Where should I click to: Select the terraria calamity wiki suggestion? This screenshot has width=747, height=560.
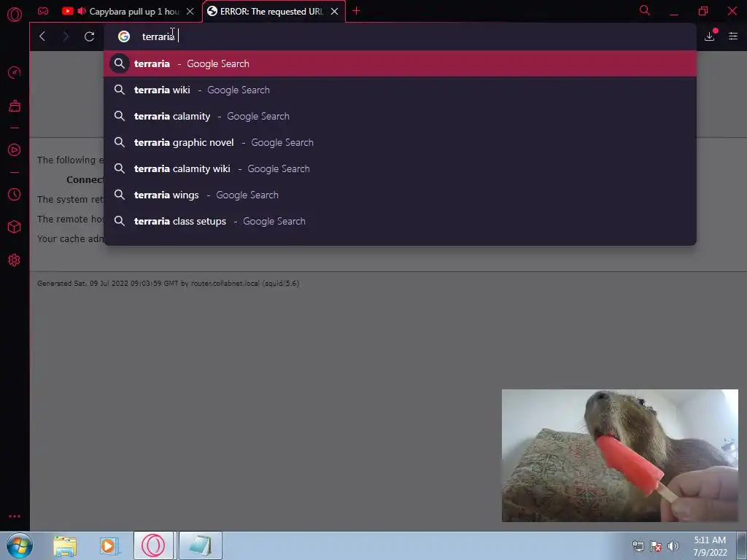(x=400, y=168)
